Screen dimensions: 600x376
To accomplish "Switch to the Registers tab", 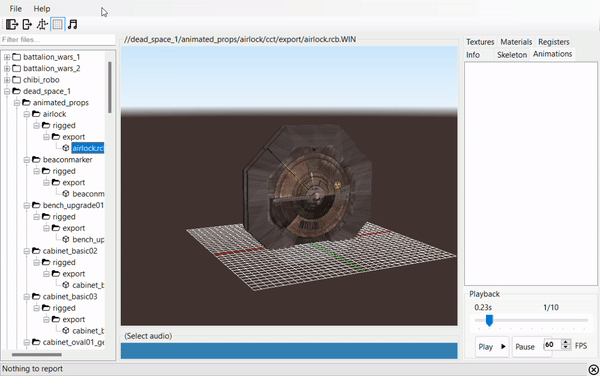I will (x=554, y=42).
